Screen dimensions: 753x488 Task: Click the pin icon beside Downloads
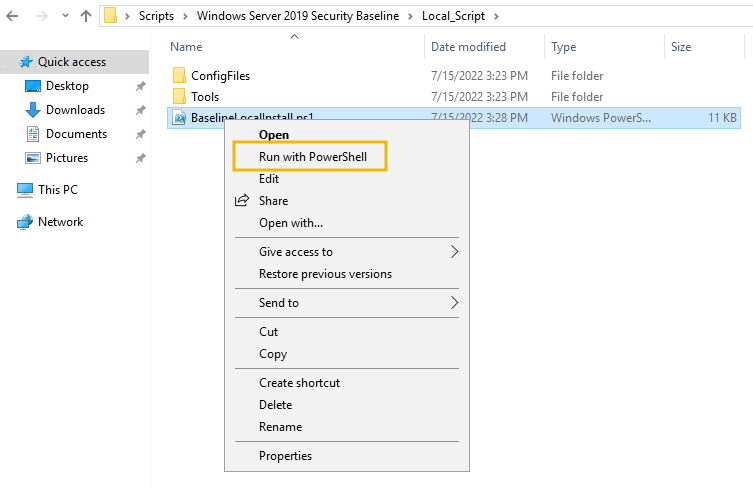pyautogui.click(x=140, y=110)
